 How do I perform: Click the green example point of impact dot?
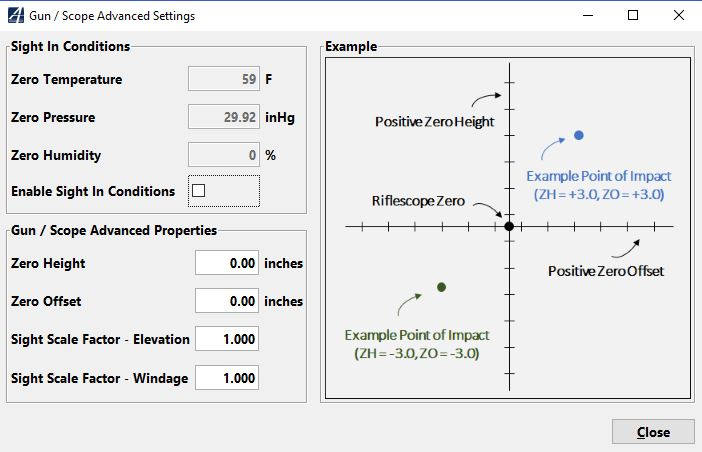click(x=441, y=287)
